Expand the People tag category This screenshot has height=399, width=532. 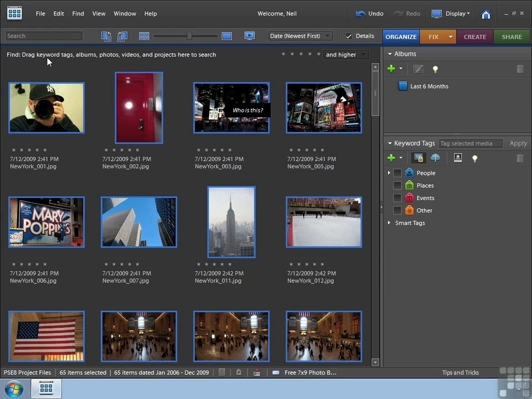(389, 173)
